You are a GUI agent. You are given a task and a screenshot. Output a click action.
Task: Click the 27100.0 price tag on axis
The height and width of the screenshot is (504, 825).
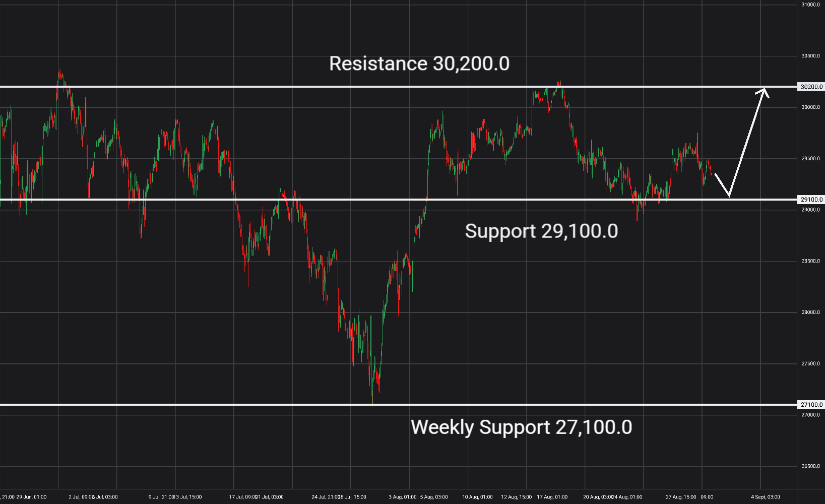pyautogui.click(x=811, y=405)
